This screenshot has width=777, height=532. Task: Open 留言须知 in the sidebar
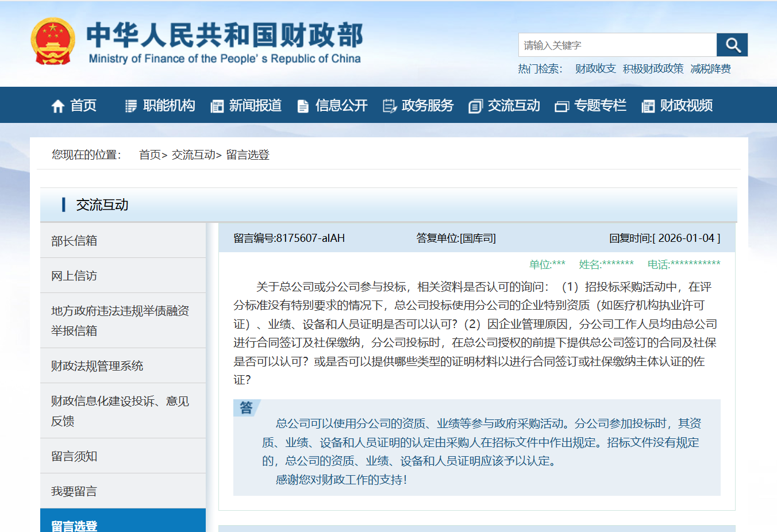tap(123, 456)
